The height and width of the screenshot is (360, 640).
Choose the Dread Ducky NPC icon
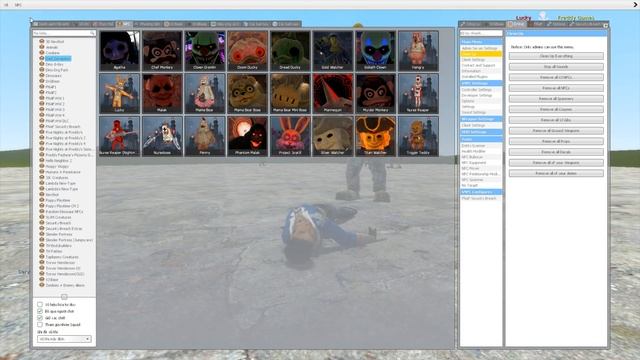(x=290, y=51)
